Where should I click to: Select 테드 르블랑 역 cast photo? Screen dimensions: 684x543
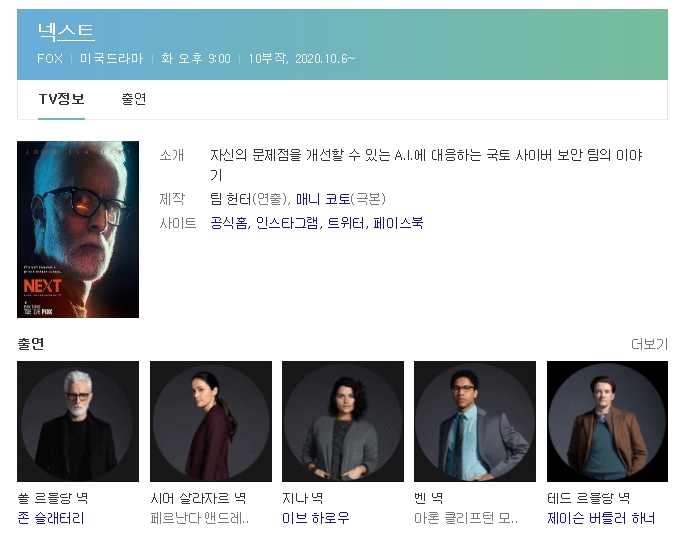tap(607, 421)
